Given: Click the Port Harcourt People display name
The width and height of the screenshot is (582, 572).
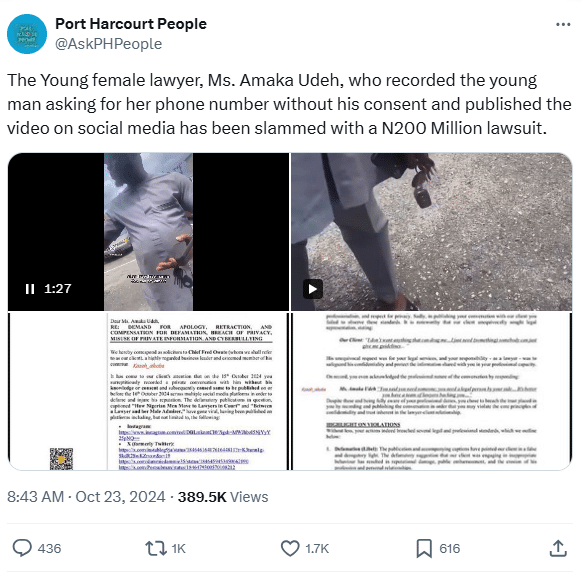Looking at the screenshot, I should 131,24.
